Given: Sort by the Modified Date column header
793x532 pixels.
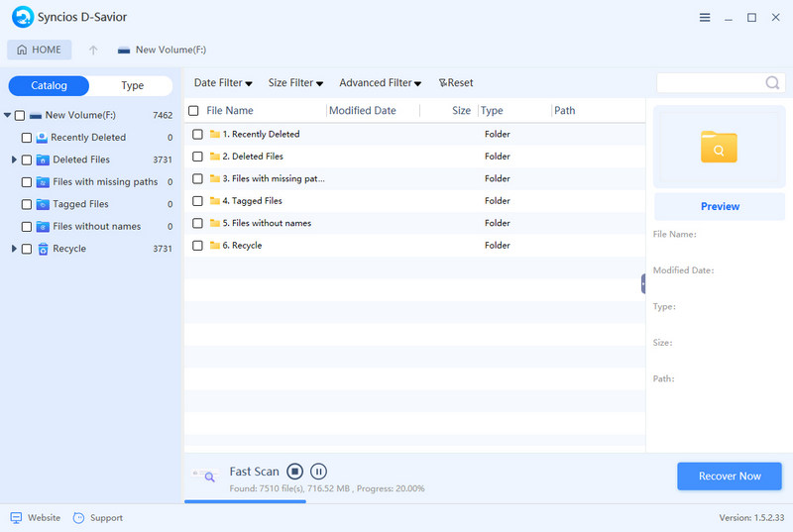Looking at the screenshot, I should [x=363, y=111].
